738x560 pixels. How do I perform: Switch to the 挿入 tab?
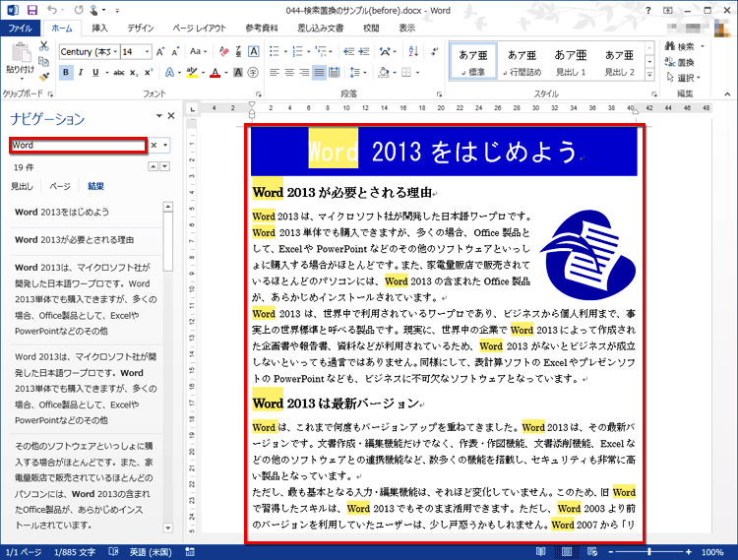pos(99,29)
